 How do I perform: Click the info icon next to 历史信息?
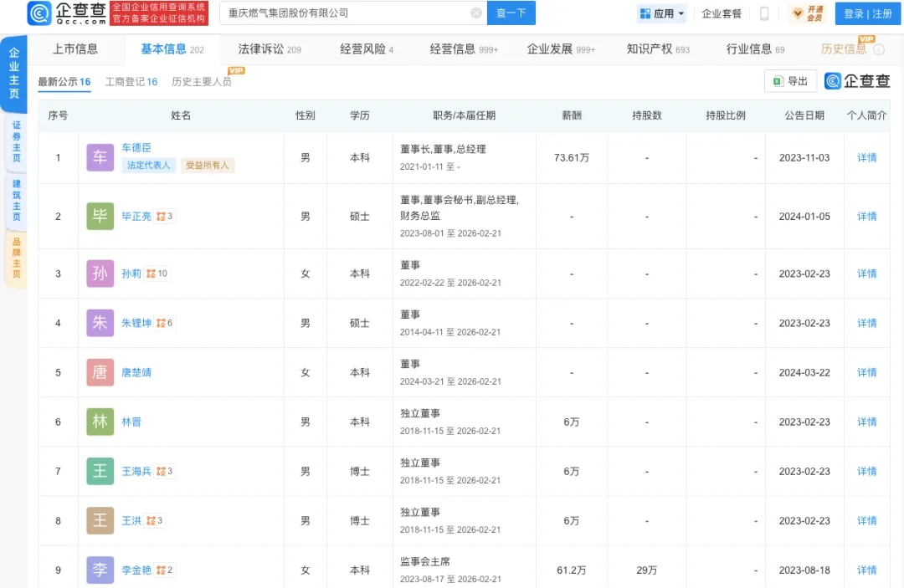[879, 49]
